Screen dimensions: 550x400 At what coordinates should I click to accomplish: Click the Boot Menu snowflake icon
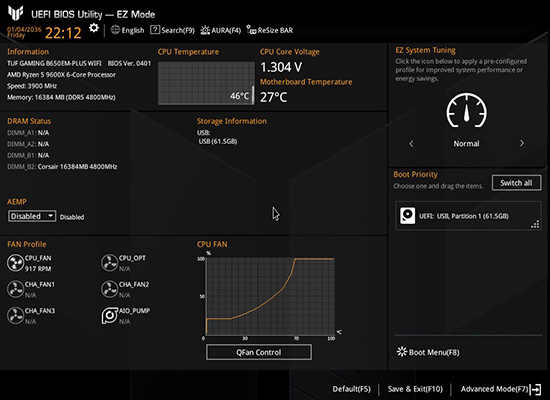pos(402,352)
